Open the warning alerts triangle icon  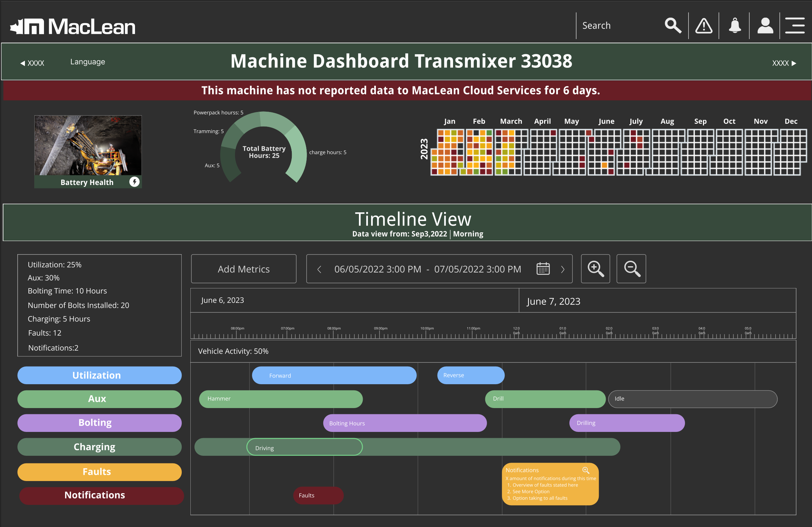click(x=704, y=26)
